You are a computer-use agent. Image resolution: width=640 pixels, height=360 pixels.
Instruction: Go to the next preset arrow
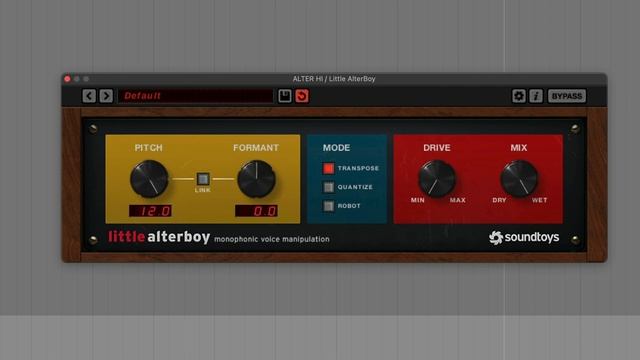106,96
